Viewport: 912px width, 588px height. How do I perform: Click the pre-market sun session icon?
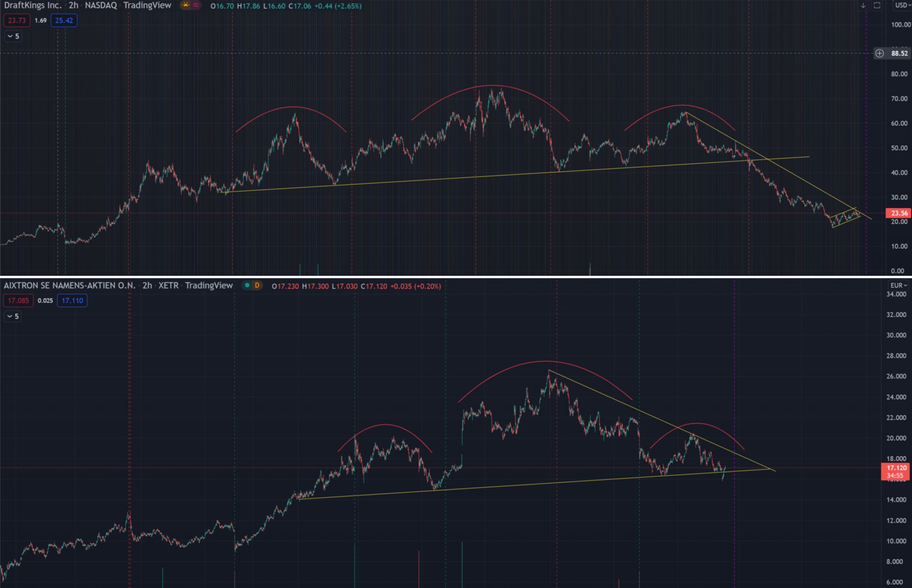186,5
